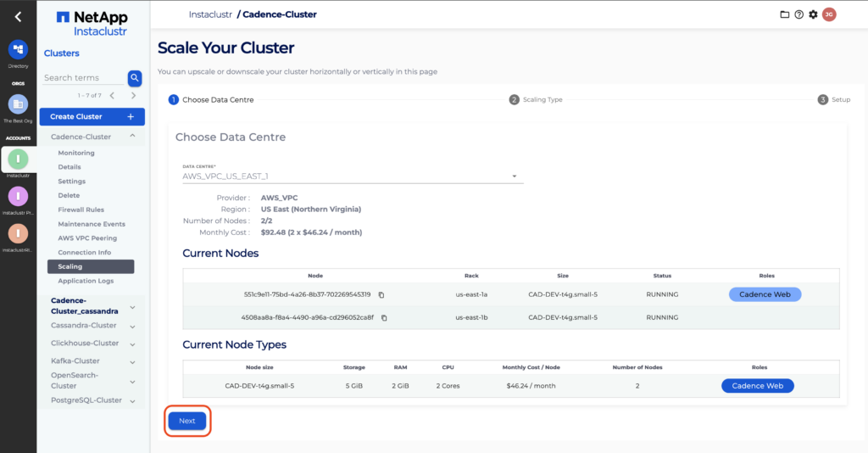
Task: Open the Directory icon in the left rail
Action: click(x=18, y=50)
